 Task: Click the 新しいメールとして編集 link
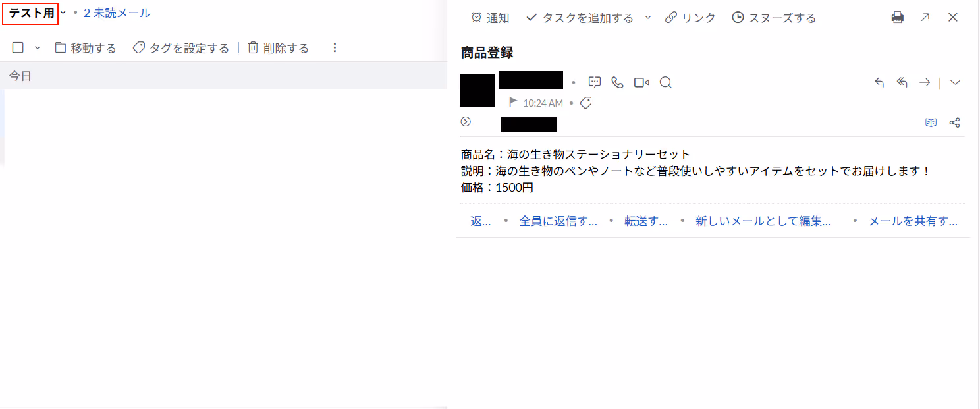pyautogui.click(x=763, y=221)
